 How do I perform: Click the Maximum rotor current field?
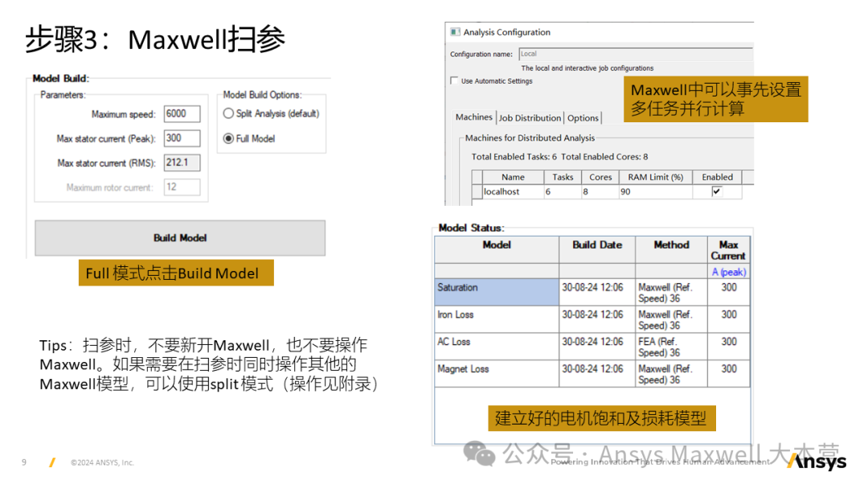[x=182, y=187]
